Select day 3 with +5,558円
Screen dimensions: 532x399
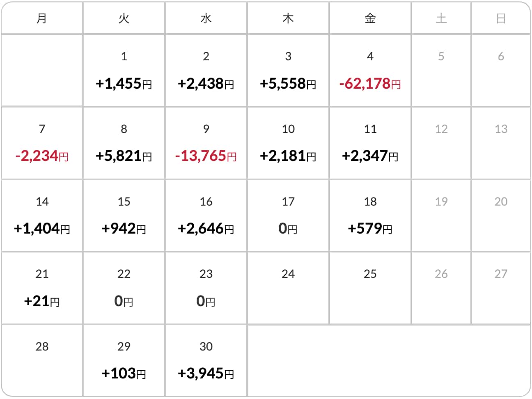288,71
